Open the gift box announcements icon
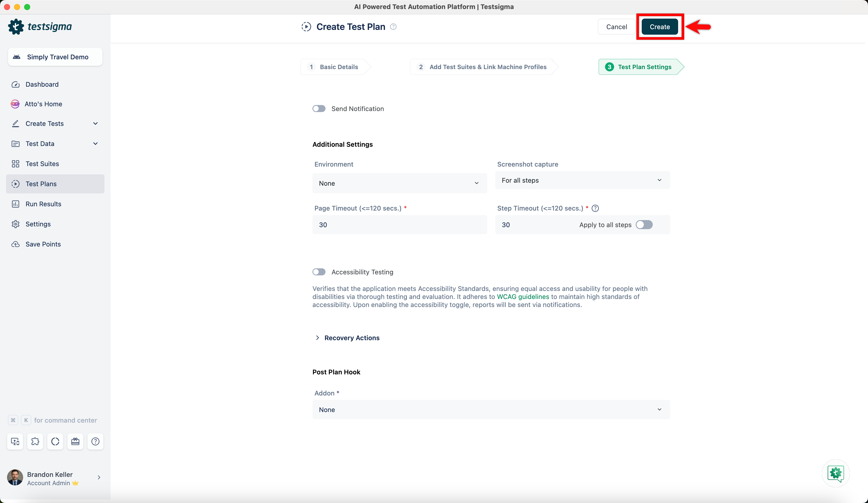 [x=75, y=441]
